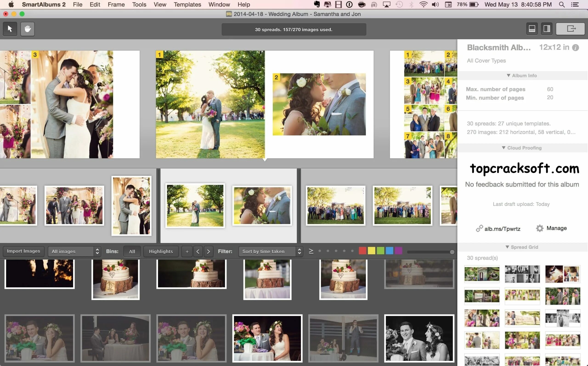
Task: Open the All images dropdown
Action: point(74,252)
